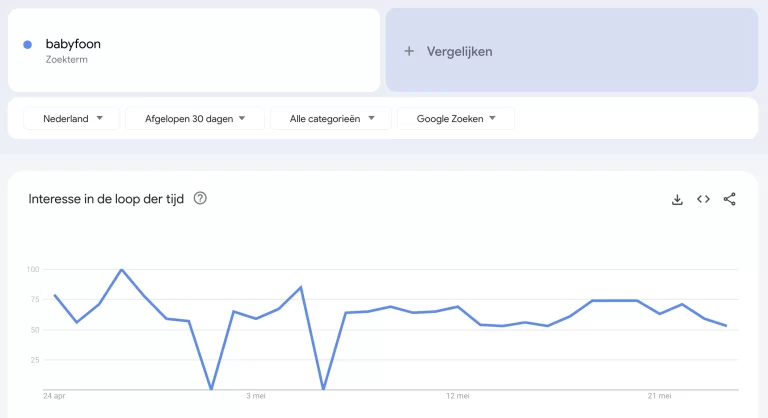Select the 21 mei date on the axis
The width and height of the screenshot is (768, 418).
click(659, 396)
